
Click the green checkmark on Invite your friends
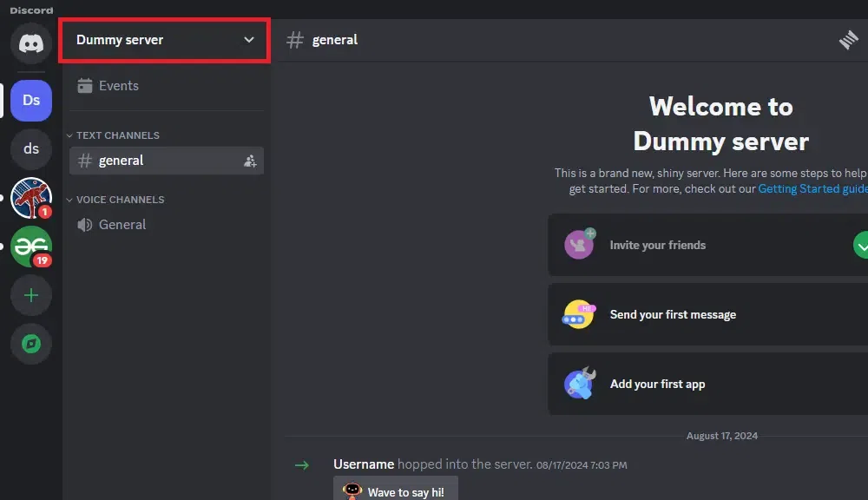pyautogui.click(x=861, y=245)
